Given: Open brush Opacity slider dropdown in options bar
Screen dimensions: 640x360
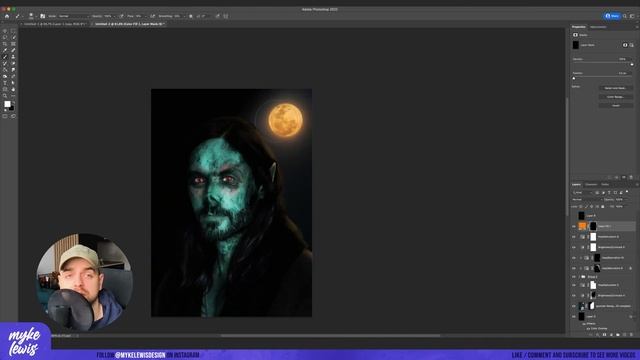Looking at the screenshot, I should (x=114, y=16).
